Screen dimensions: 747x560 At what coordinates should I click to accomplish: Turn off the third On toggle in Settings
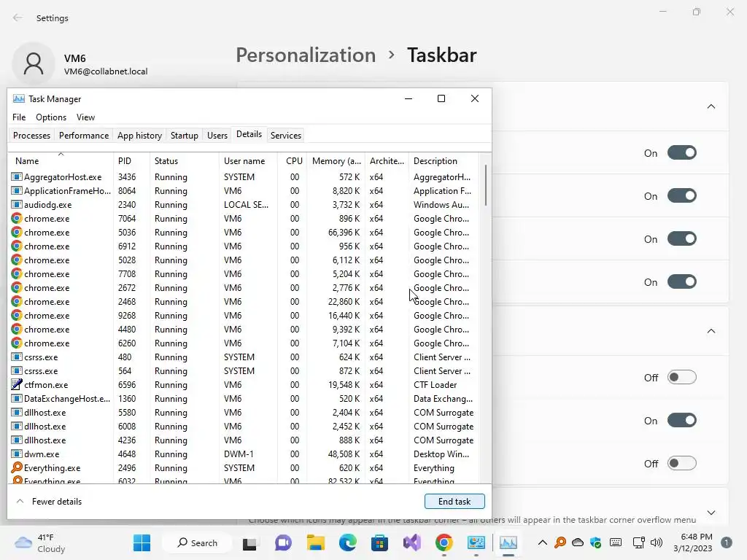tap(682, 238)
